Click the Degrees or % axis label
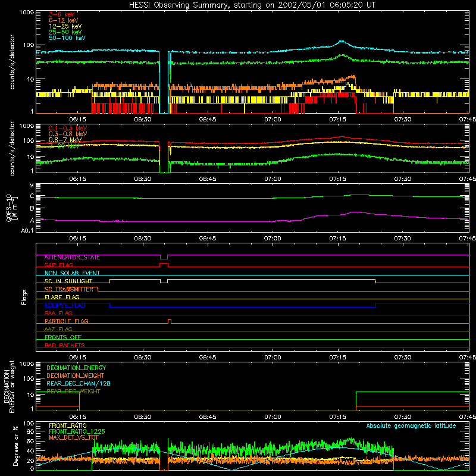This screenshot has width=476, height=476. [x=15, y=446]
